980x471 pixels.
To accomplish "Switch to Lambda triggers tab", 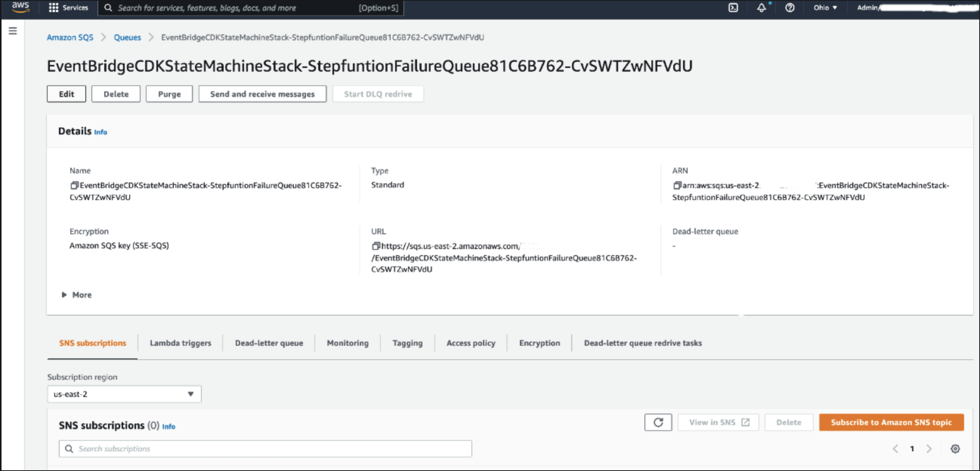I will pos(180,343).
